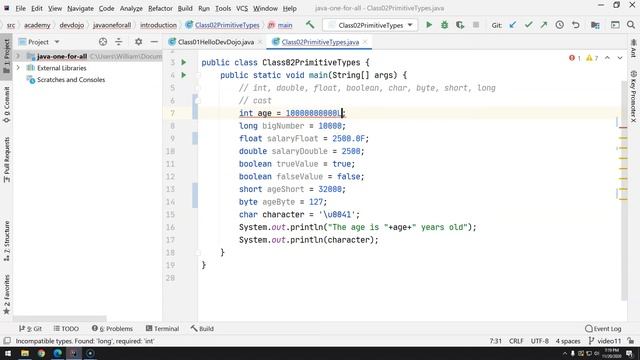Toggle Structure tool window side tab
The height and width of the screenshot is (360, 640).
(7, 241)
